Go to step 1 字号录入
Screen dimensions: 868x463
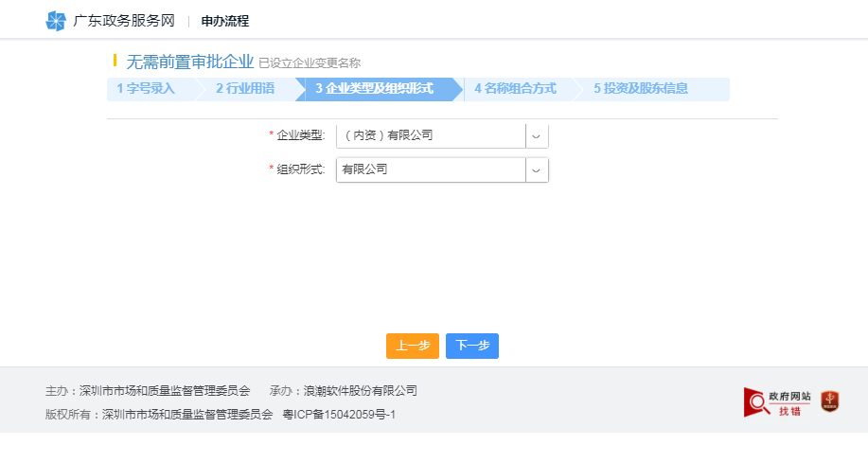coord(147,89)
